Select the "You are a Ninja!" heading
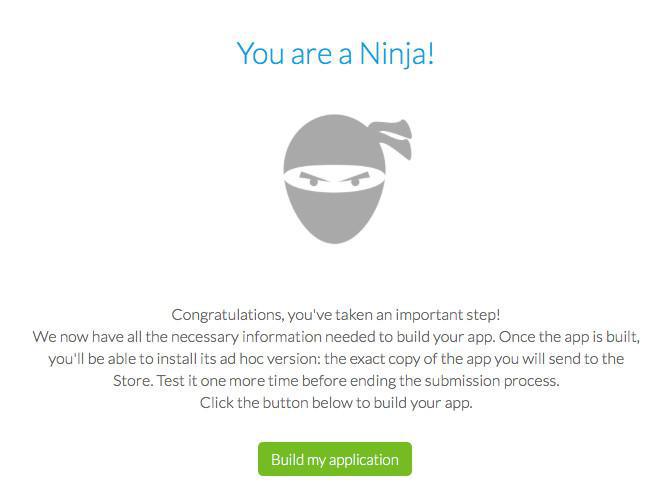The image size is (666, 490). tap(335, 53)
